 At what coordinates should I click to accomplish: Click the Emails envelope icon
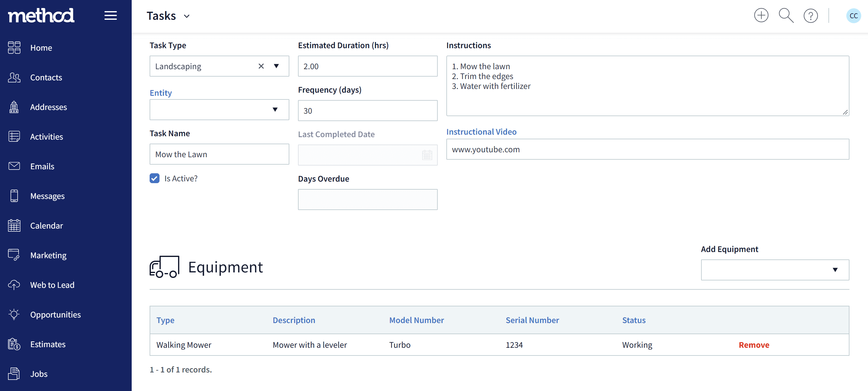pos(14,166)
